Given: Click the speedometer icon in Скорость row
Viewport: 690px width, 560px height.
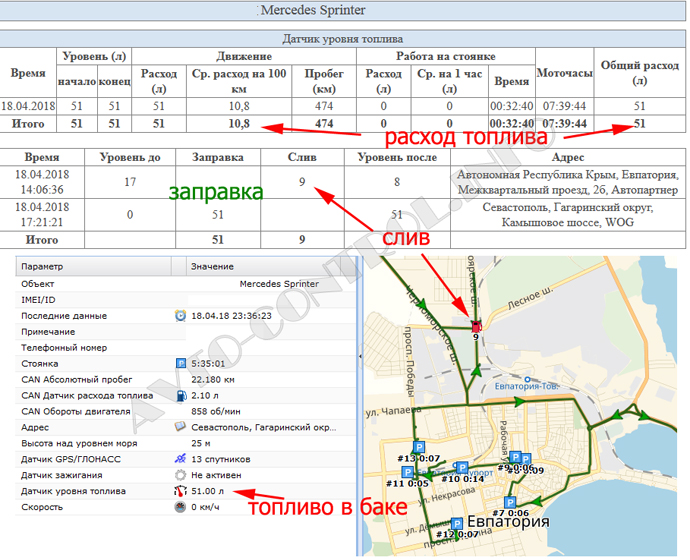Looking at the screenshot, I should pos(181,507).
